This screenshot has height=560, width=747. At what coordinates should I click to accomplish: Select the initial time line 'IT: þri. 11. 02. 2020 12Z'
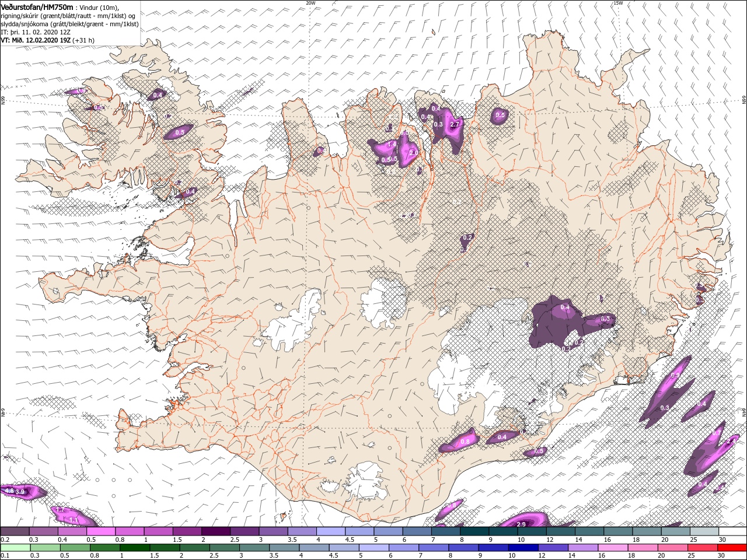[x=36, y=32]
